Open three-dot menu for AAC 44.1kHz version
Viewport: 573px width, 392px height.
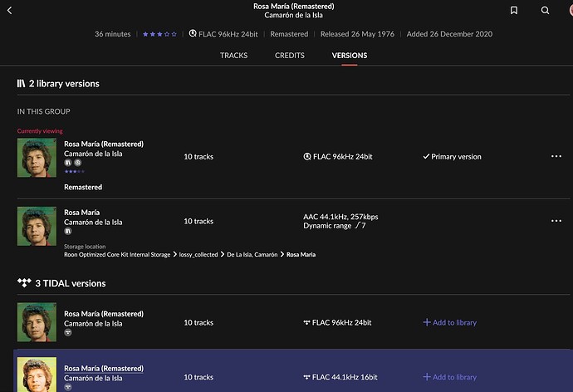coord(556,221)
